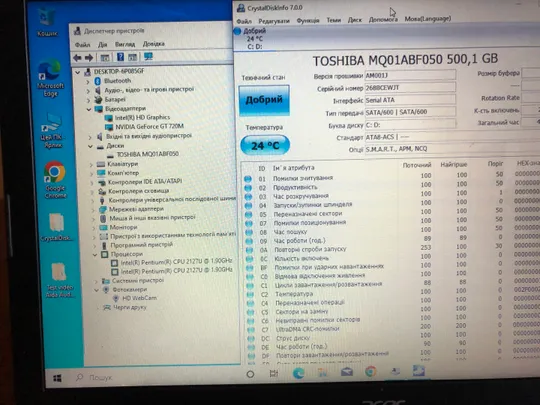Click the Cortana circle on taskbar

point(250,374)
